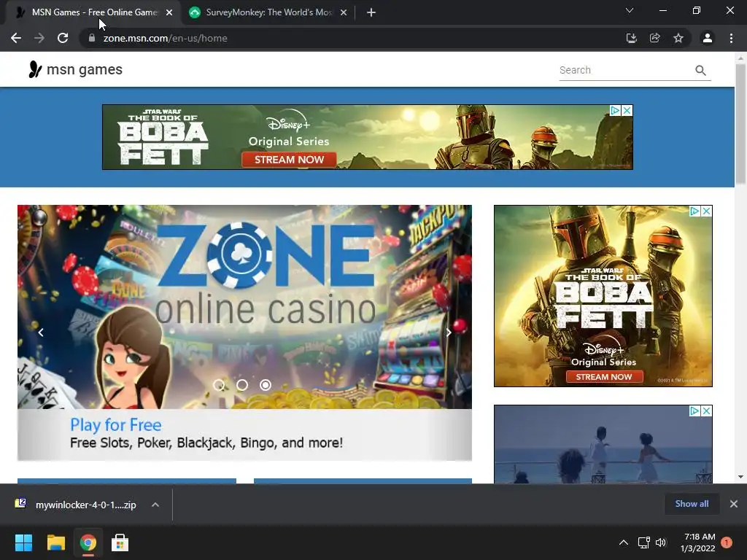747x560 pixels.
Task: Reload the MSN Games page
Action: click(63, 38)
